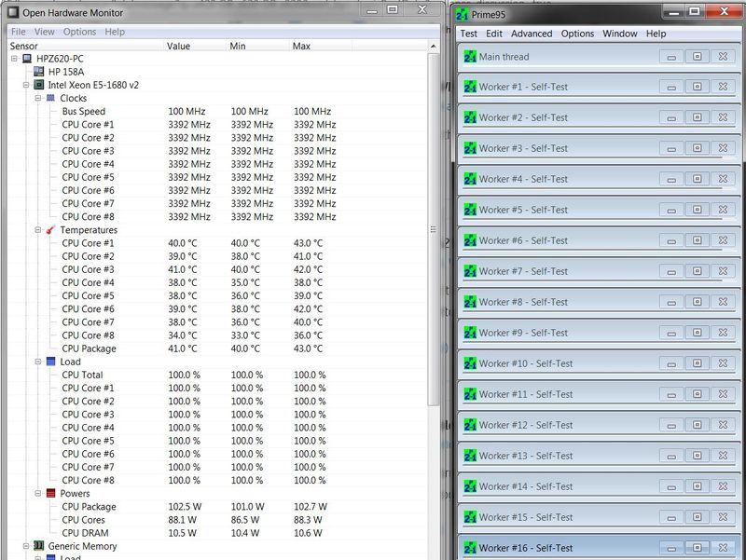Maximize the Worker #13 Self-Test window

coord(697,456)
